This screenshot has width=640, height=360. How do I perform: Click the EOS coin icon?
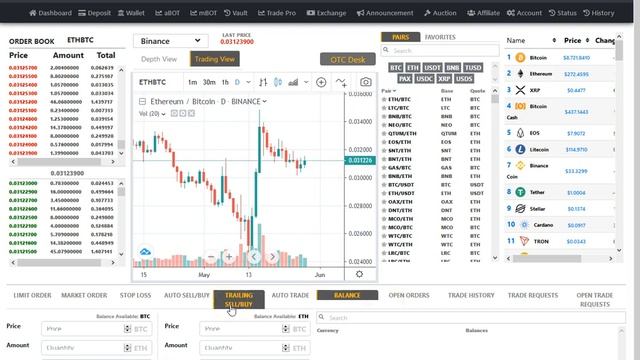click(520, 133)
